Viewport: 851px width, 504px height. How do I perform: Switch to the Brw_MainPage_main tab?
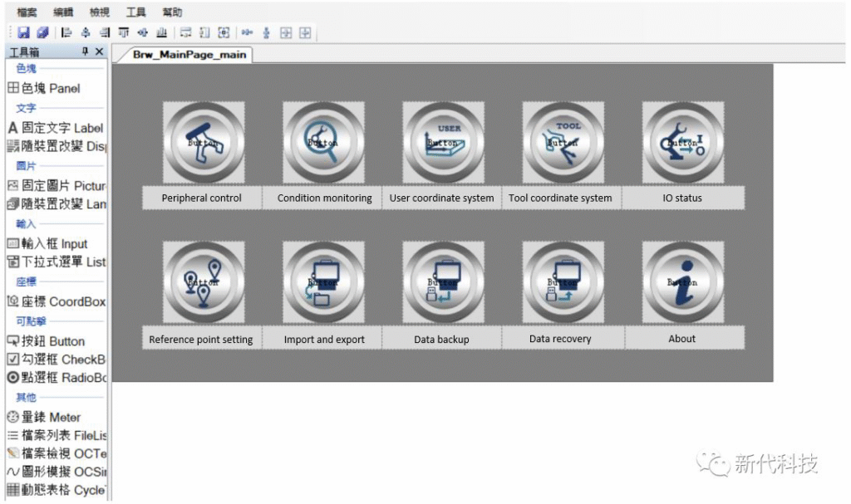click(190, 55)
